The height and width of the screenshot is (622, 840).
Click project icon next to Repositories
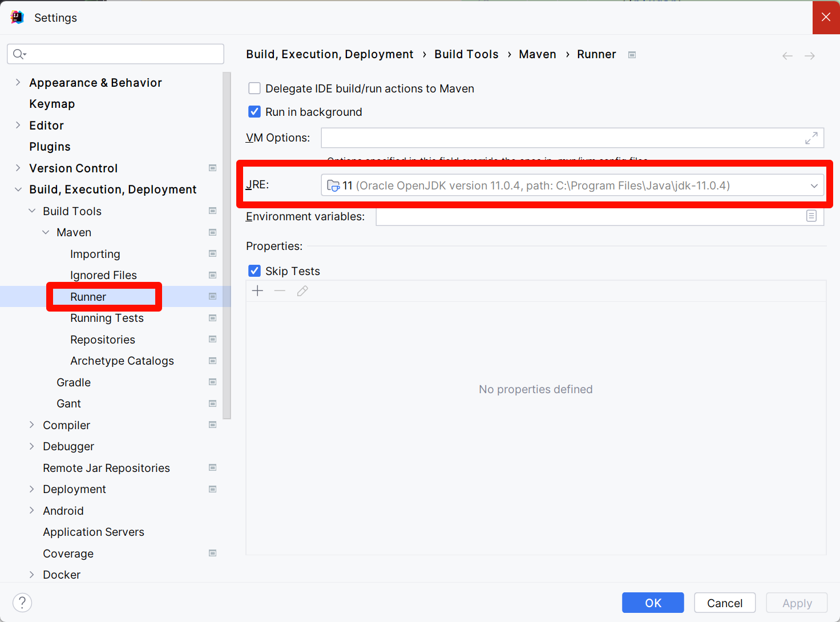click(213, 339)
